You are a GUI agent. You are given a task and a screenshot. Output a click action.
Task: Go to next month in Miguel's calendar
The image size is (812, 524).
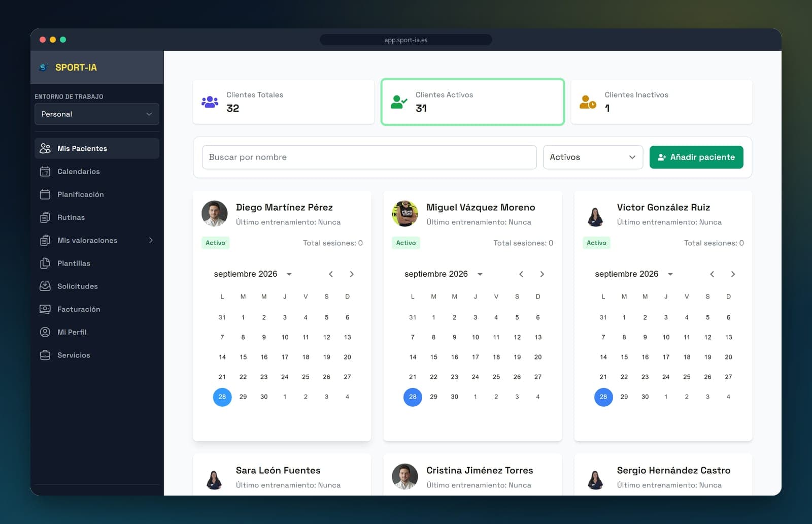tap(542, 274)
